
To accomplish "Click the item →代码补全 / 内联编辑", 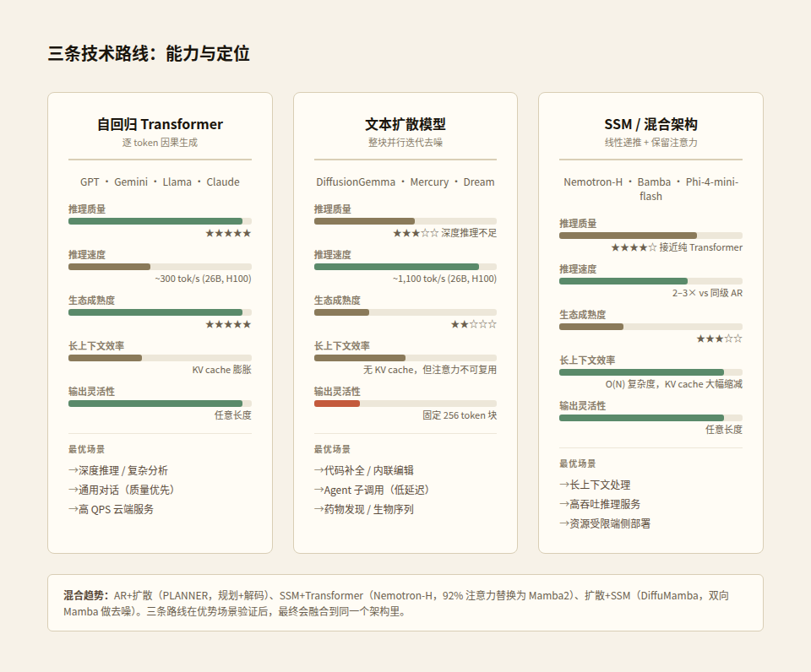I will click(x=363, y=470).
